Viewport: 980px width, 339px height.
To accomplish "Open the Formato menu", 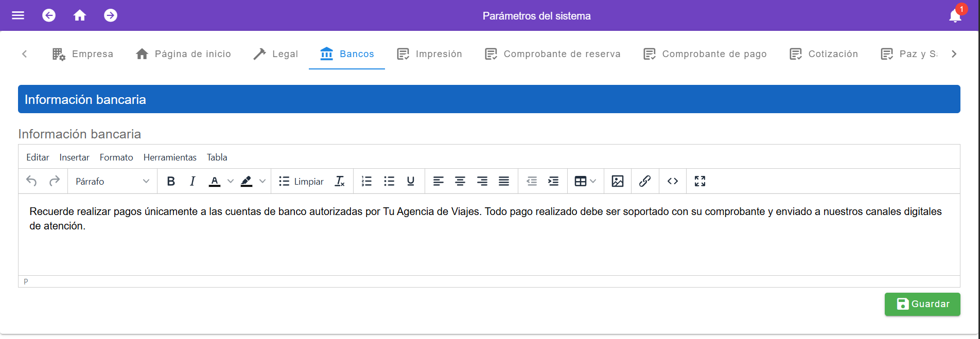I will pyautogui.click(x=116, y=157).
